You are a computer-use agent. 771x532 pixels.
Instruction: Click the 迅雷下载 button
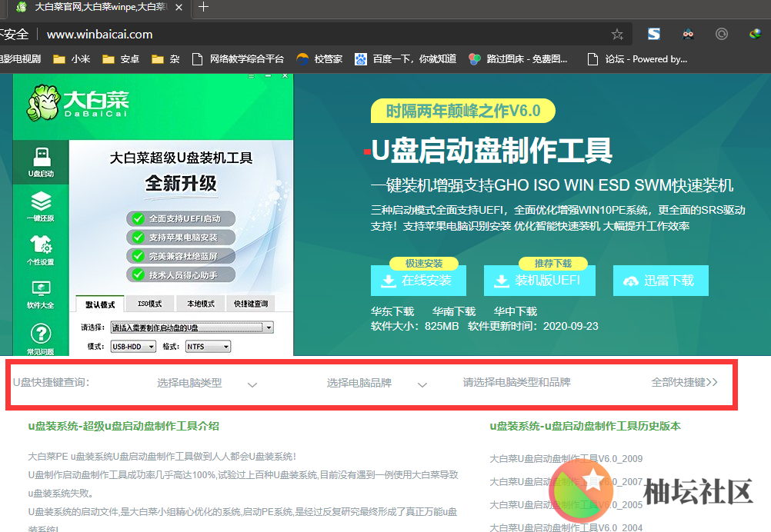pos(661,281)
